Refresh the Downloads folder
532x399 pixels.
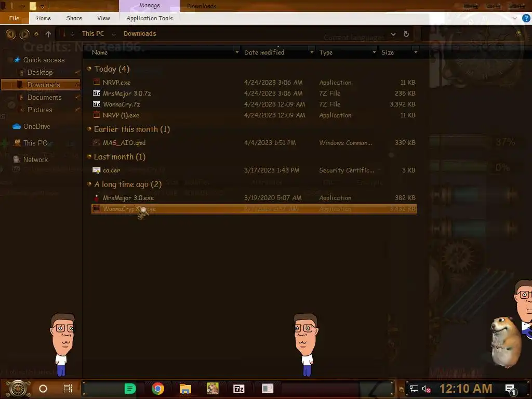[406, 34]
